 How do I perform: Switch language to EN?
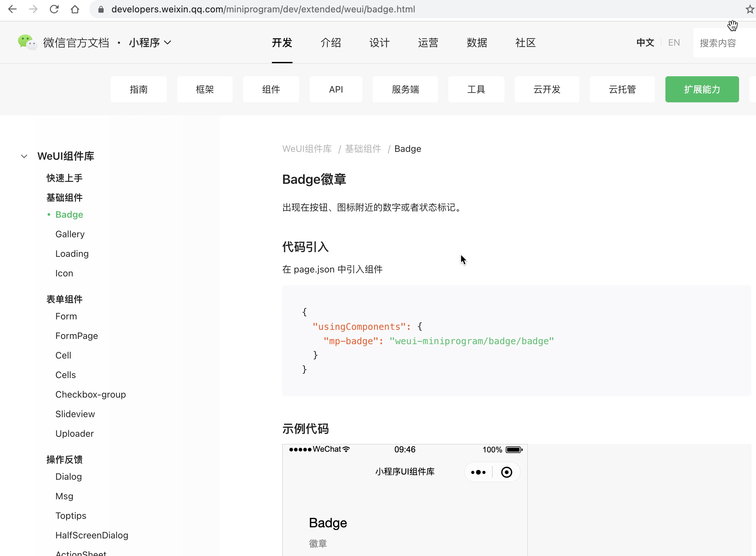click(x=674, y=43)
